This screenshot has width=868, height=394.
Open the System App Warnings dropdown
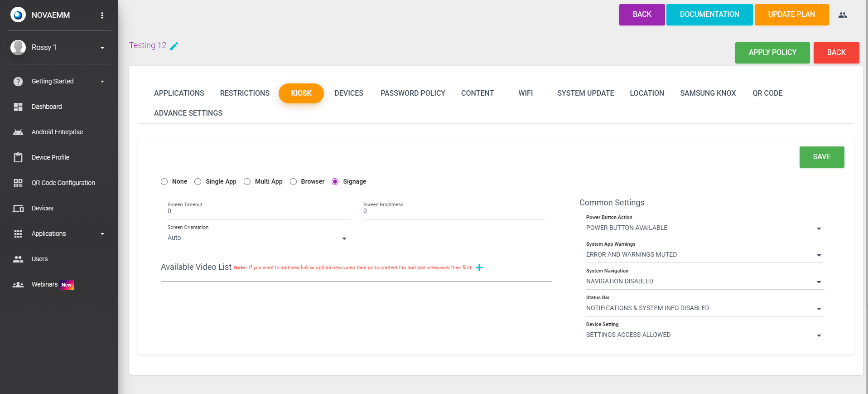tap(705, 255)
